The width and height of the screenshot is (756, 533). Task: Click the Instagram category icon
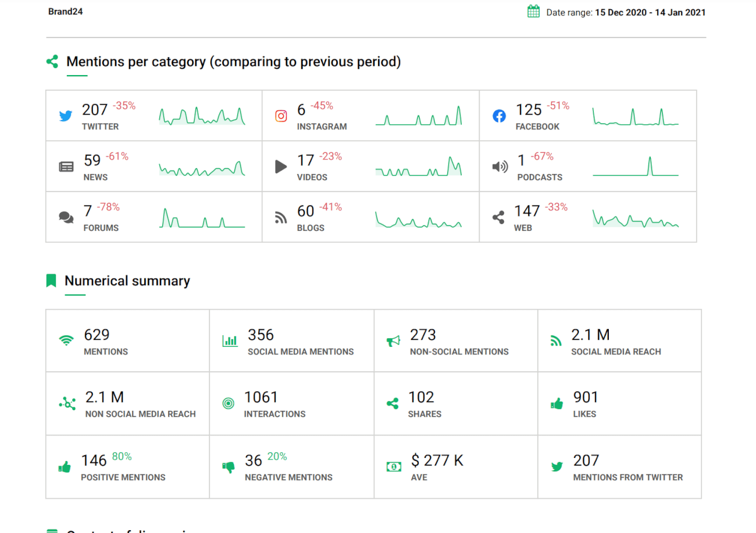[x=281, y=116]
